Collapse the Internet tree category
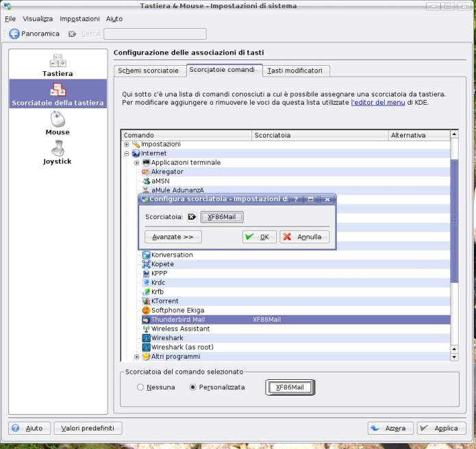 (x=127, y=153)
